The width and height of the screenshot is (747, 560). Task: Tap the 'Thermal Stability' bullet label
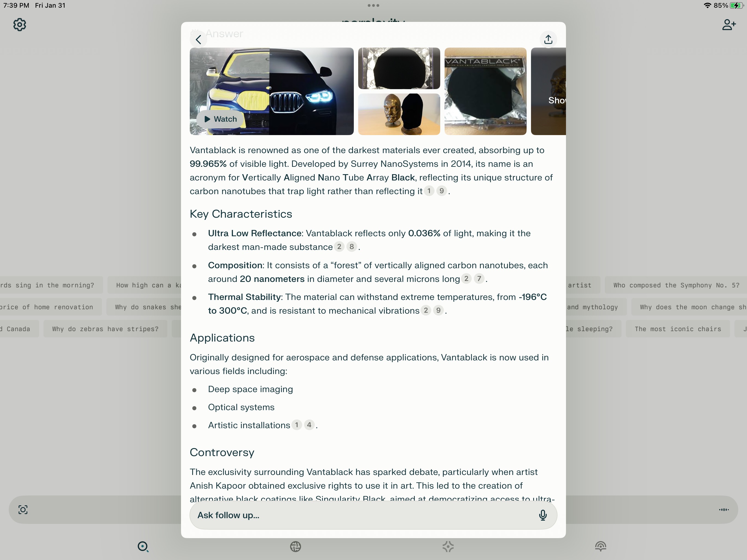point(244,297)
